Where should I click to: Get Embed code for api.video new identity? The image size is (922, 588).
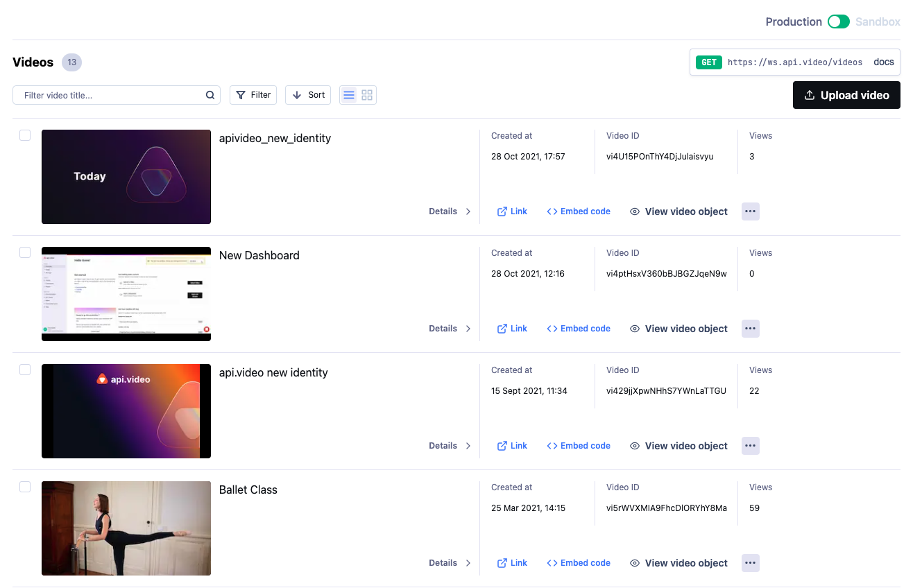coord(579,446)
